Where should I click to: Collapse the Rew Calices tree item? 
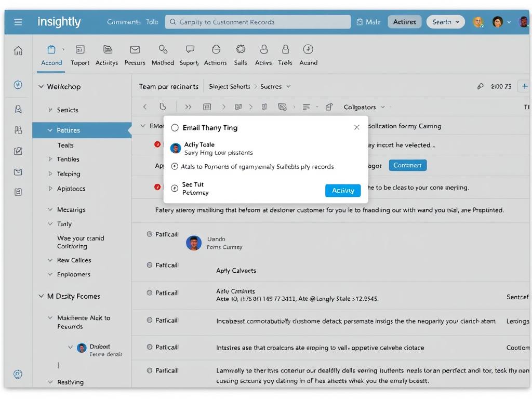click(50, 260)
